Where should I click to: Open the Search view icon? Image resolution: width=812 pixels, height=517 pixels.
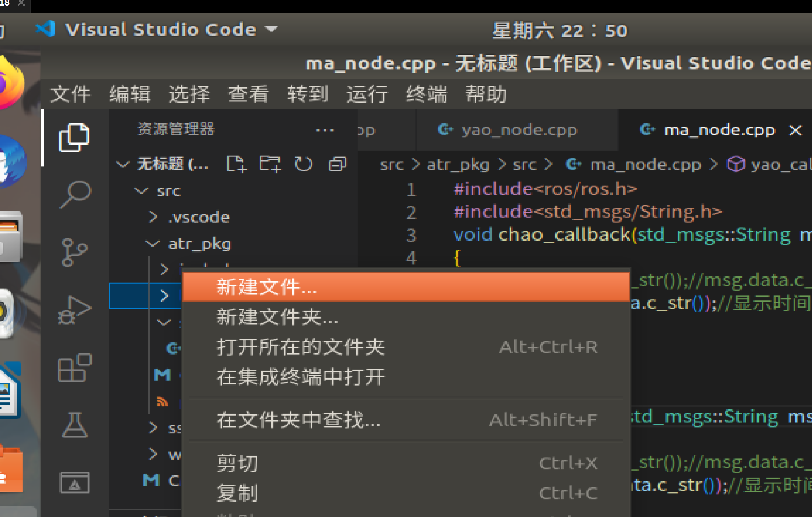pyautogui.click(x=75, y=194)
